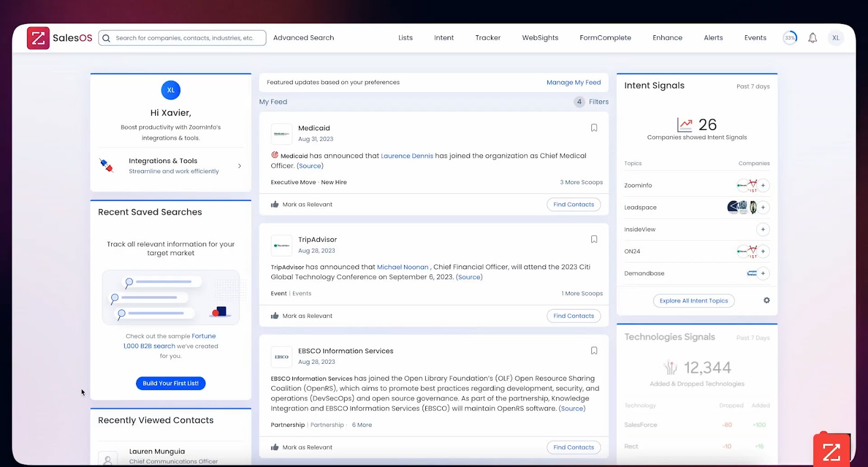This screenshot has height=467, width=868.
Task: Click Build Your First List button
Action: coord(171,383)
